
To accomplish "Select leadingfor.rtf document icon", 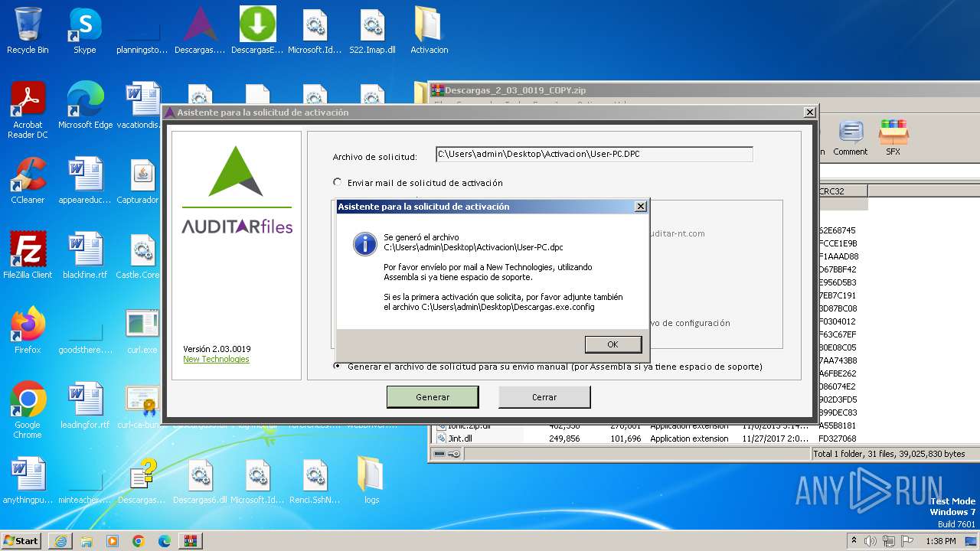I will point(85,406).
